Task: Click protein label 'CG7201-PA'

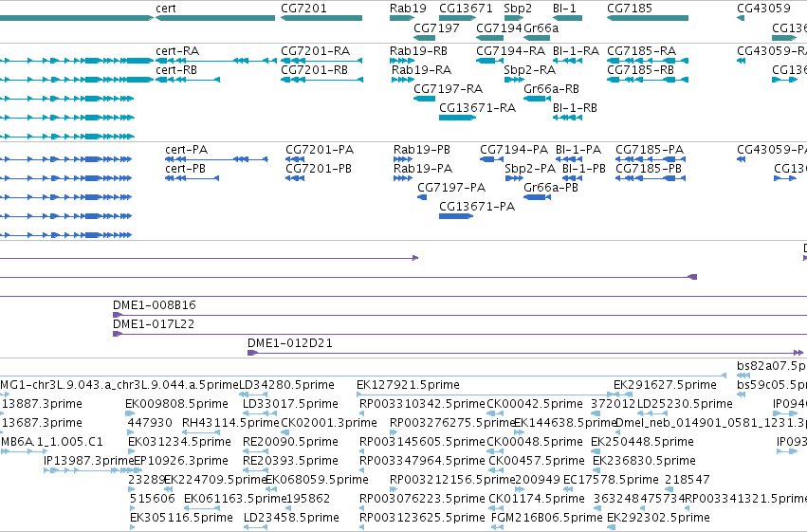Action: click(320, 150)
